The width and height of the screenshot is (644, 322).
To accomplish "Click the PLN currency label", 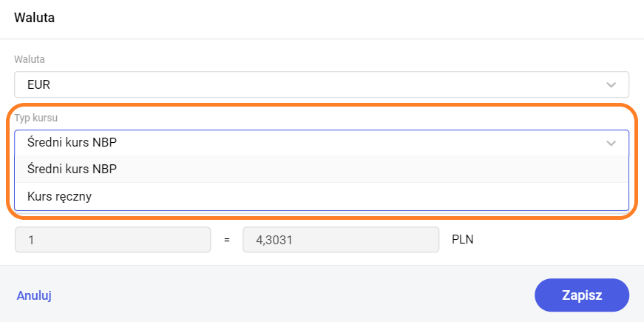I will point(464,240).
